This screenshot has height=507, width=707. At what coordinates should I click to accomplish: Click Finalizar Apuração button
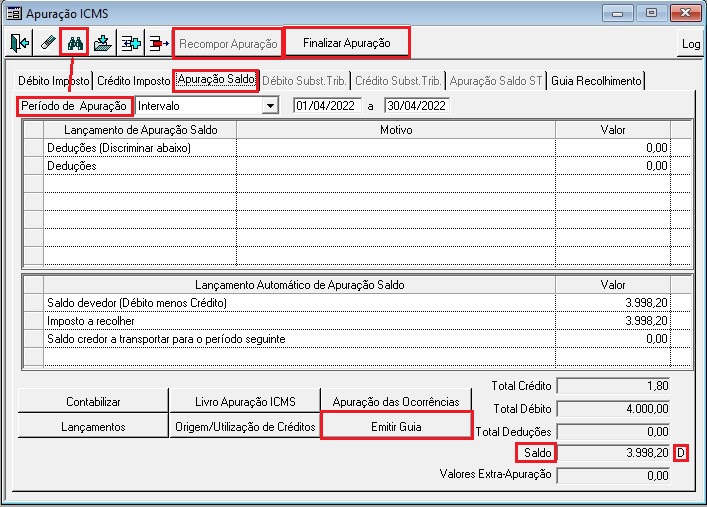click(347, 43)
